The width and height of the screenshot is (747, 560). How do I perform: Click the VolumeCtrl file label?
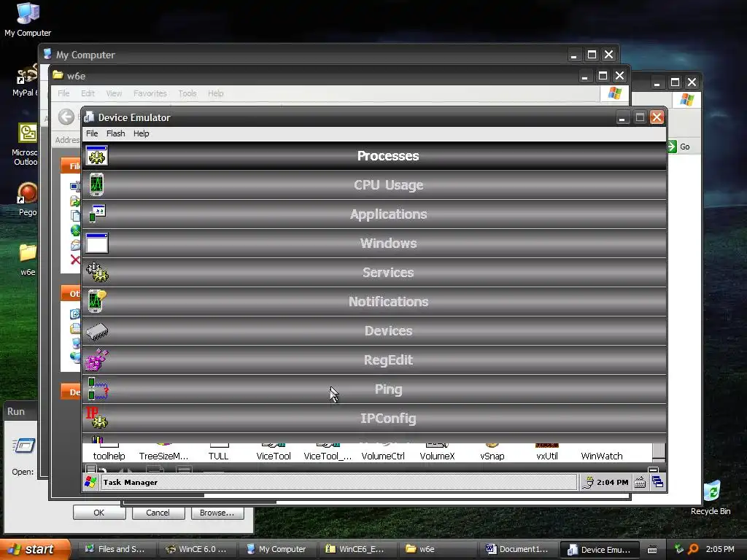click(x=383, y=456)
